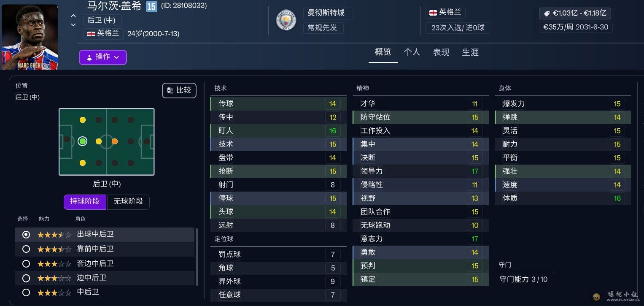Click the 比较 compare button
Screen dimensions: 644x306
(x=179, y=90)
